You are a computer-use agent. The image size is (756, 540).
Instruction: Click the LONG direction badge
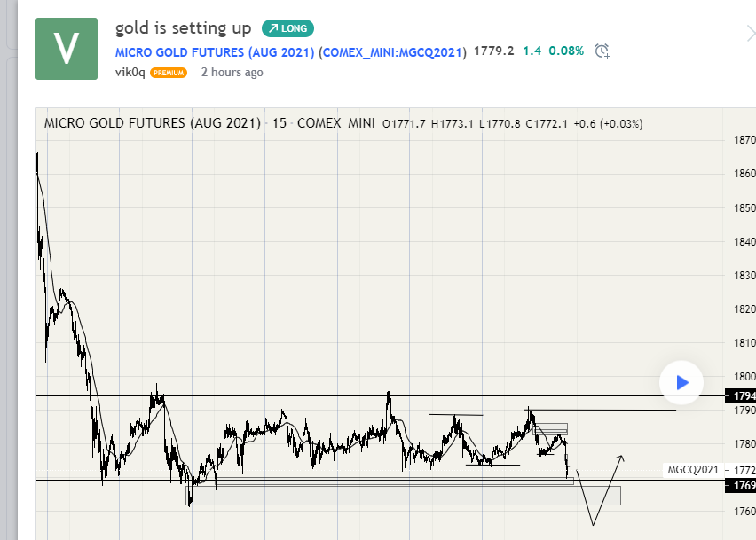click(x=287, y=28)
